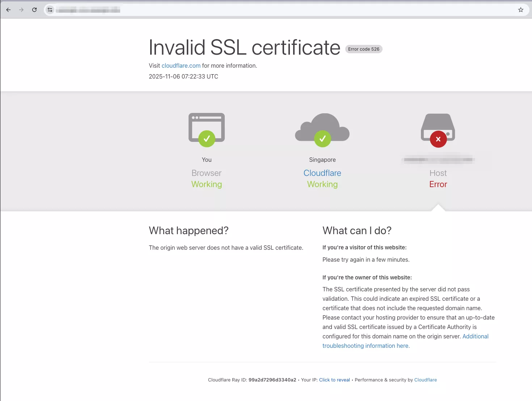The height and width of the screenshot is (401, 532).
Task: Open site information in the address bar
Action: pyautogui.click(x=50, y=10)
